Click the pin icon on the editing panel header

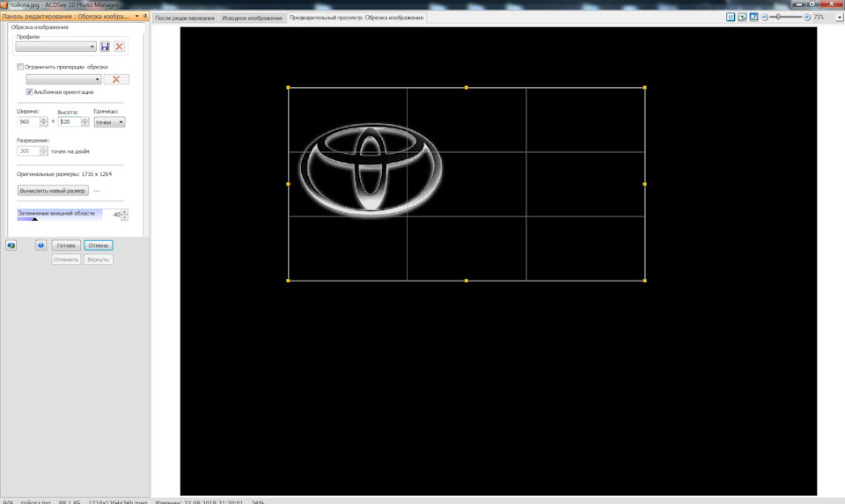coord(145,16)
